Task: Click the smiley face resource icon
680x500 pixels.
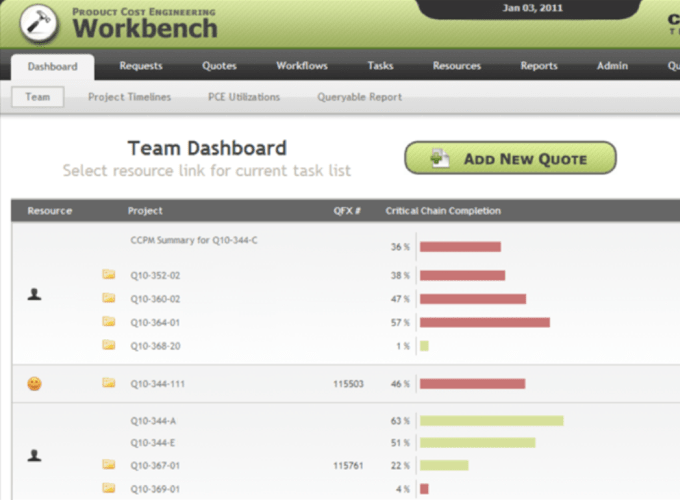Action: click(34, 383)
